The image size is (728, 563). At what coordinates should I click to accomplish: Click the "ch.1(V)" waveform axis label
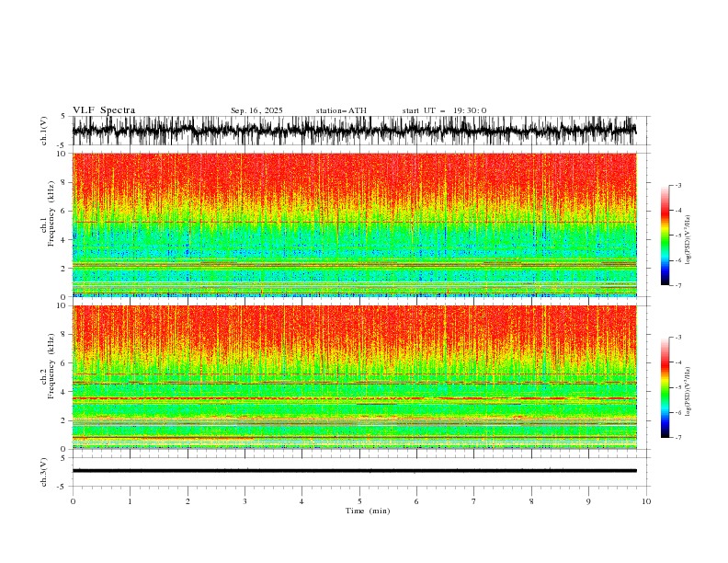pos(44,131)
